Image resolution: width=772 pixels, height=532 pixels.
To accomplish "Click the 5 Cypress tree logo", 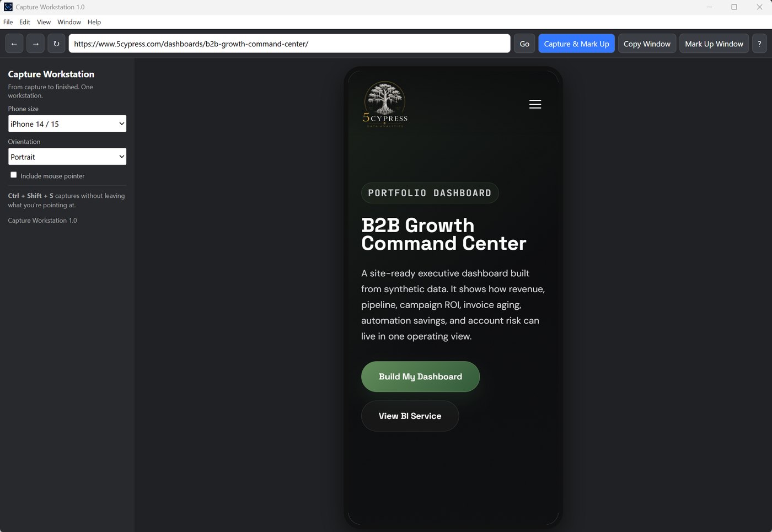I will click(x=385, y=104).
